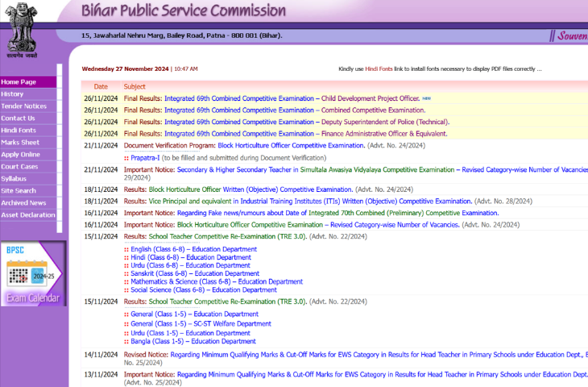Open Sanskrit (Class 6-8) Education Department result
The width and height of the screenshot is (588, 387).
(x=195, y=273)
